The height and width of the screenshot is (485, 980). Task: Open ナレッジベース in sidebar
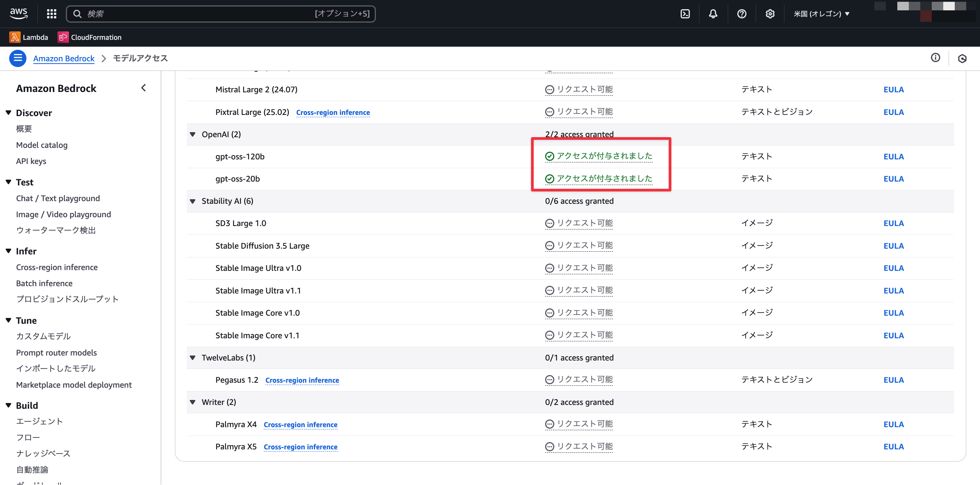[43, 454]
